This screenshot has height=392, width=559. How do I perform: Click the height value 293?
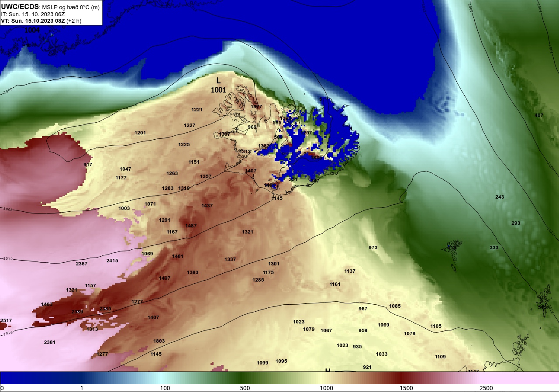(x=516, y=223)
